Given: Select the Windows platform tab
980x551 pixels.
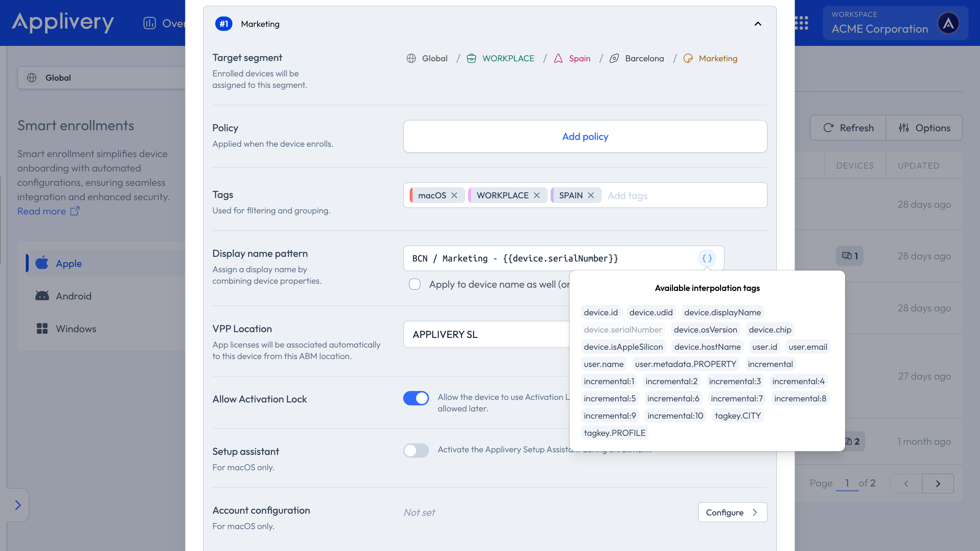Looking at the screenshot, I should click(76, 328).
